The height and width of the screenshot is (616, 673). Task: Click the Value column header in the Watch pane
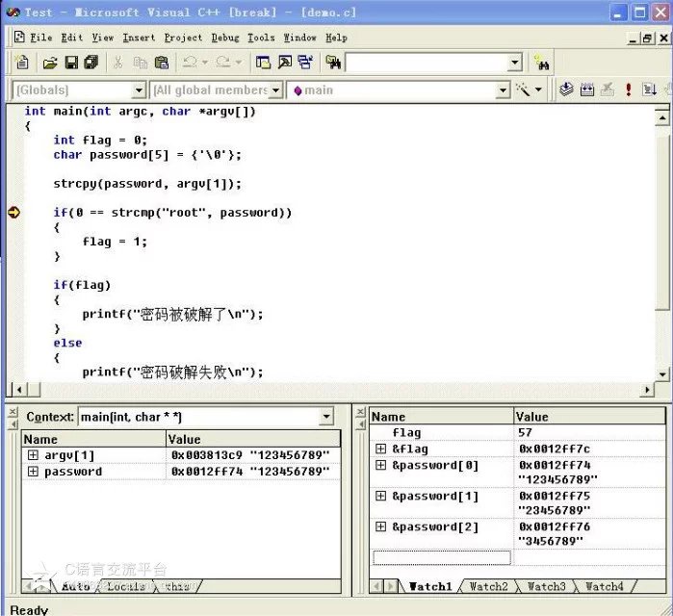[x=590, y=417]
